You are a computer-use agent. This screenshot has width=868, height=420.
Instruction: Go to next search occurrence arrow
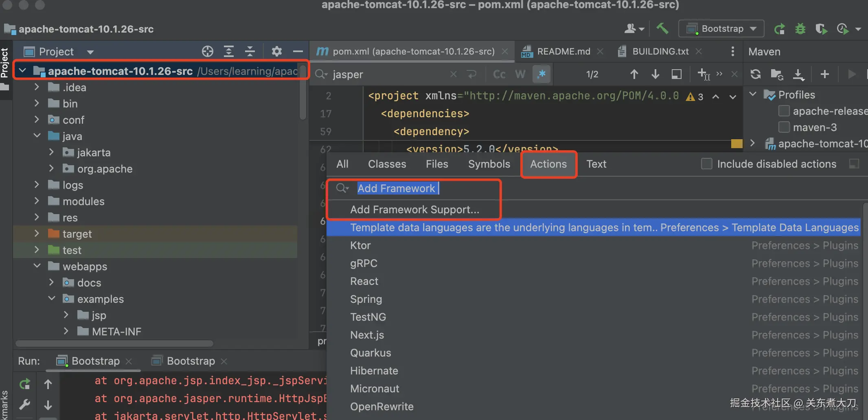(x=655, y=74)
